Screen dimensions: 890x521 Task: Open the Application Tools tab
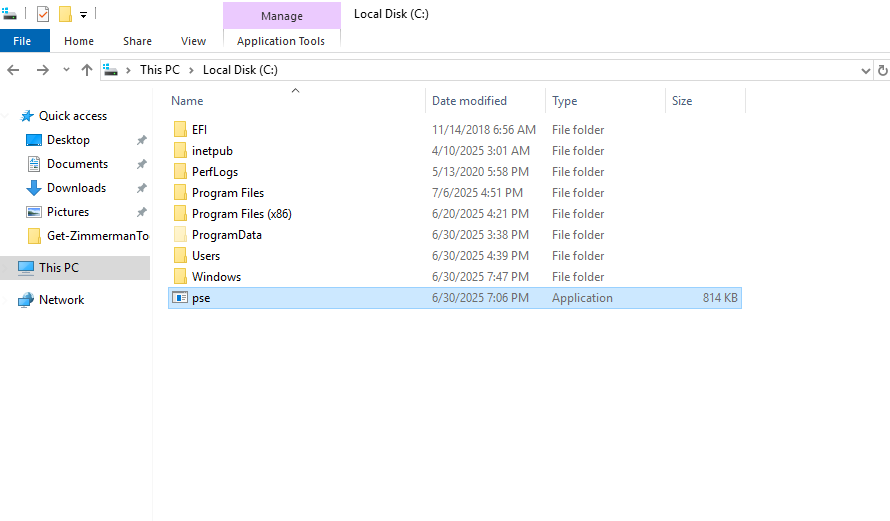click(281, 41)
